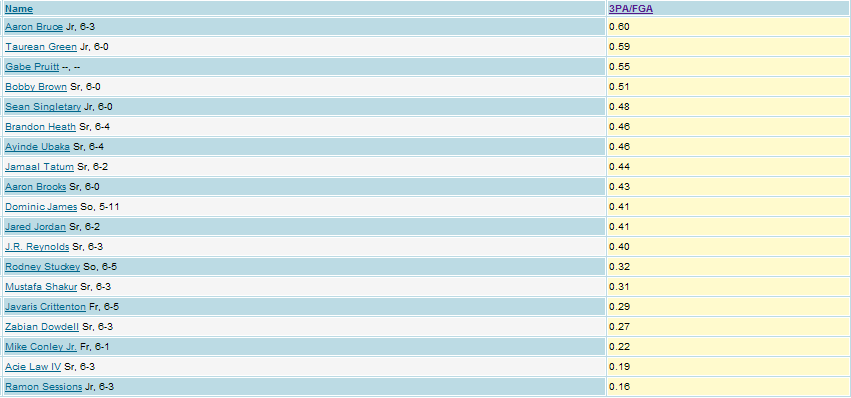Open Jamaal Tatum player link
Viewport: 851px width, 398px height.
40,167
